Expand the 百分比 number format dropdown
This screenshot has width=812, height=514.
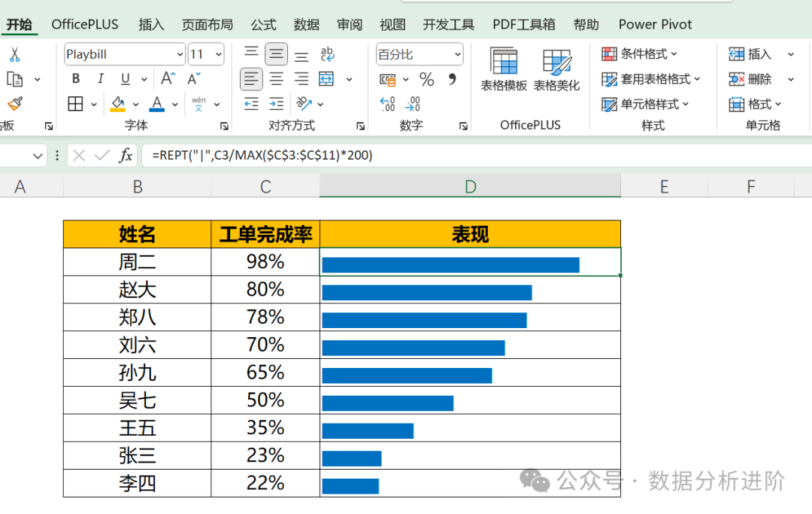click(x=458, y=54)
